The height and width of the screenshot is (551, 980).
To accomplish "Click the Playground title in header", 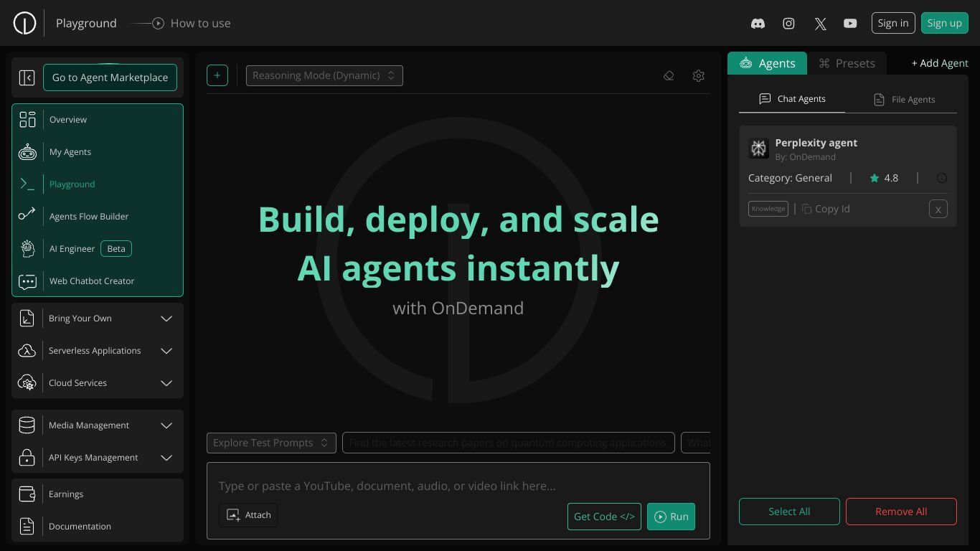I will (x=86, y=23).
